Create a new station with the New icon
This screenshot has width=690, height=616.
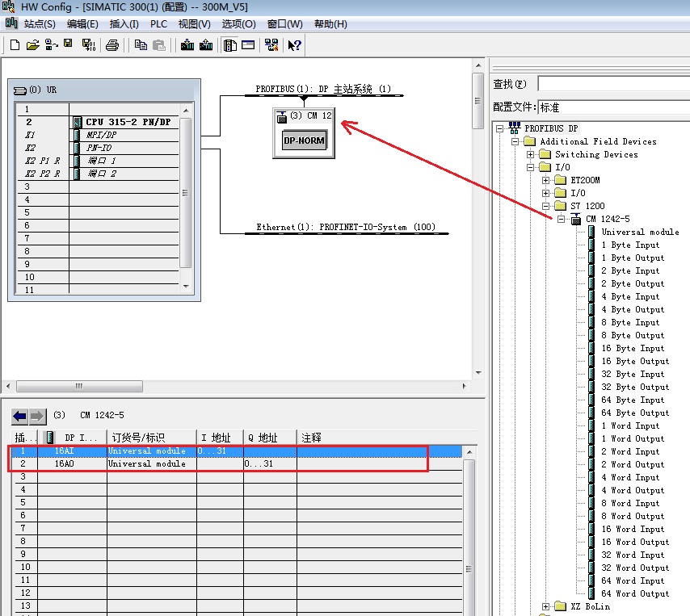click(15, 45)
